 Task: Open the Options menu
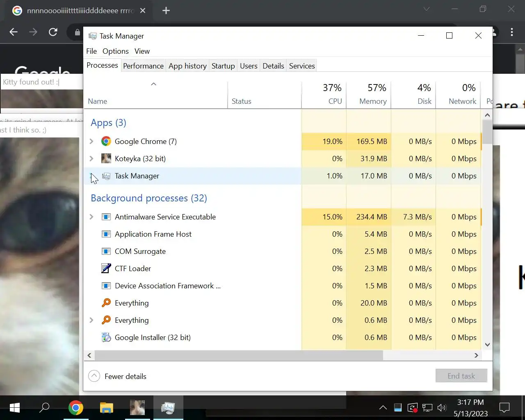(x=116, y=51)
